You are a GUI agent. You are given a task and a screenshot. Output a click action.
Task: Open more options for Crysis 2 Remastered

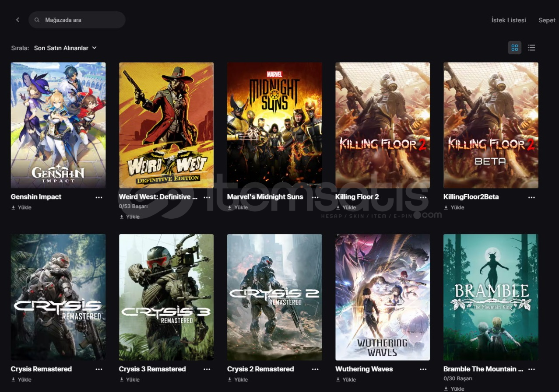(x=315, y=369)
